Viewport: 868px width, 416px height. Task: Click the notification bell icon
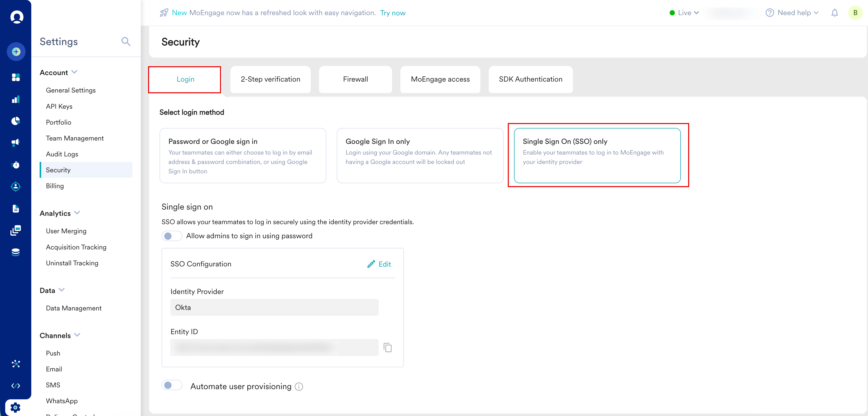pyautogui.click(x=834, y=13)
